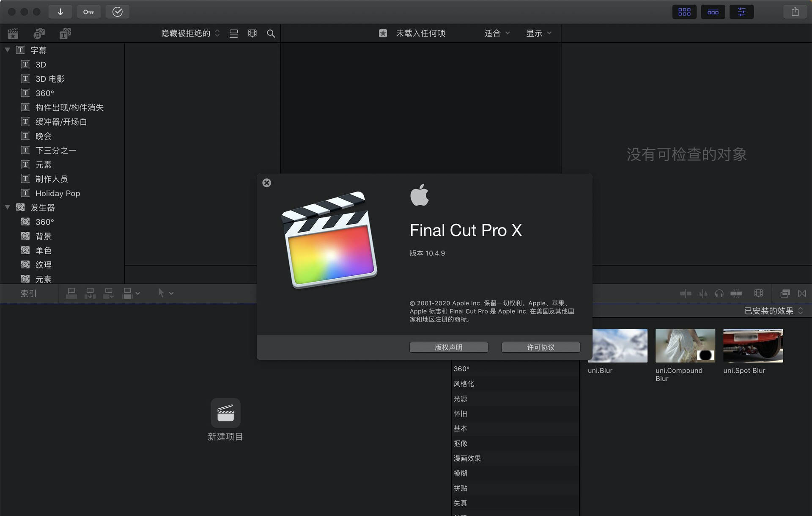Viewport: 812px width, 516px height.
Task: Toggle the timeline layout button
Action: (713, 12)
